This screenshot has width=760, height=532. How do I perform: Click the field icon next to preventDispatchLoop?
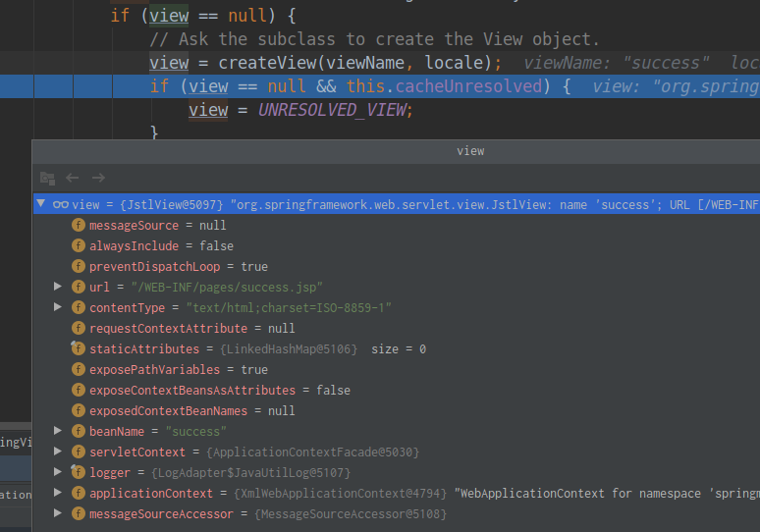tap(79, 267)
